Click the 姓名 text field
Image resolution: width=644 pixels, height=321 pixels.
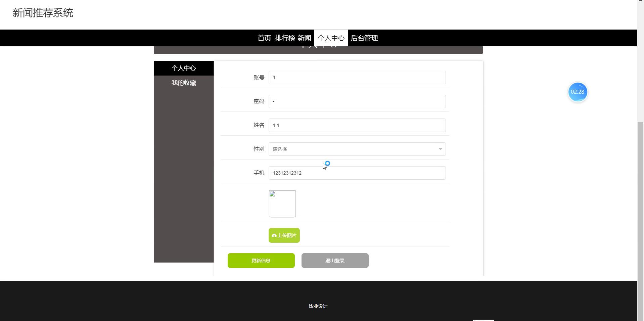357,125
